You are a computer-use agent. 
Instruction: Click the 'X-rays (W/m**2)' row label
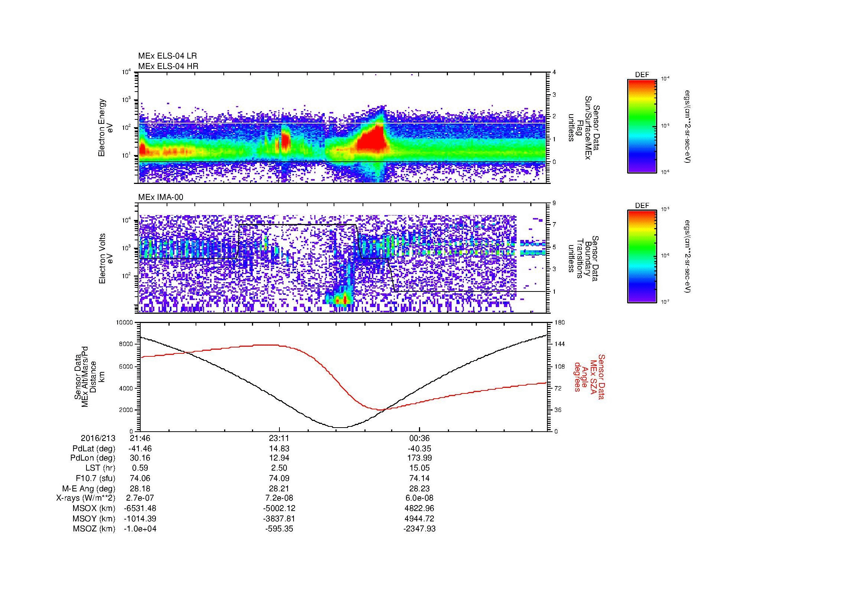pos(86,498)
